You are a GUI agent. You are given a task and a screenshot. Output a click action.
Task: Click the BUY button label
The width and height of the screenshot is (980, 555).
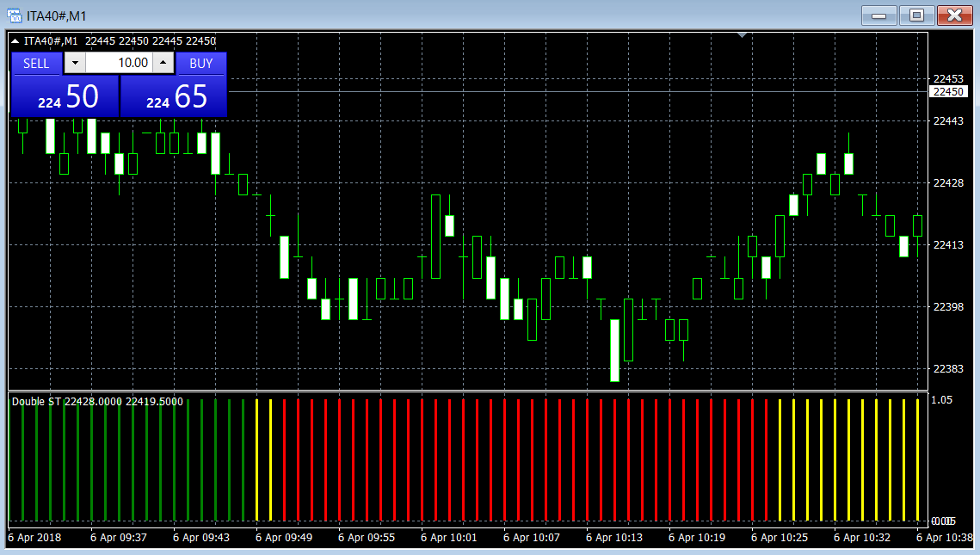pos(200,63)
